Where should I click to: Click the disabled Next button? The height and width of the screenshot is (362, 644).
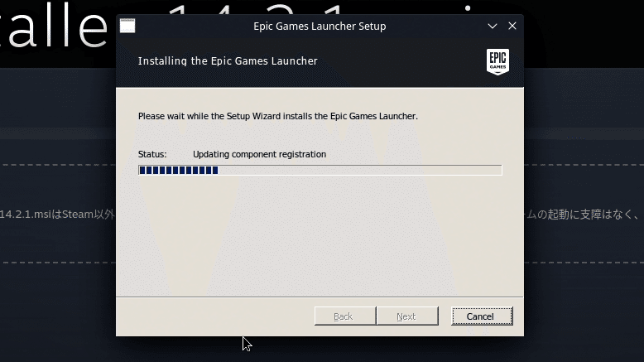407,316
